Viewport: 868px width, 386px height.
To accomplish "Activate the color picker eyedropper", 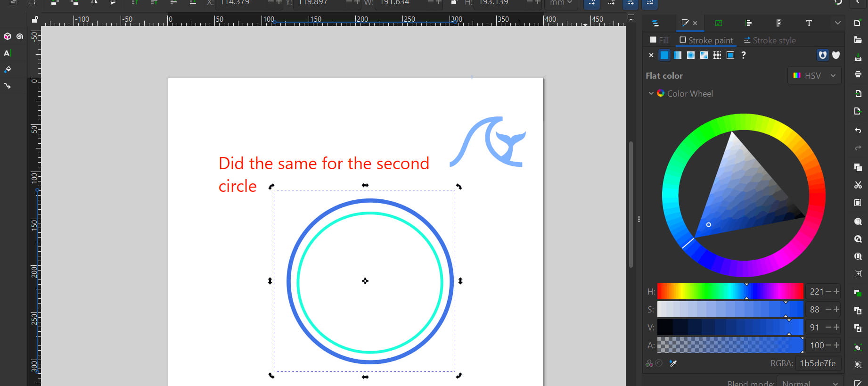I will (x=673, y=363).
